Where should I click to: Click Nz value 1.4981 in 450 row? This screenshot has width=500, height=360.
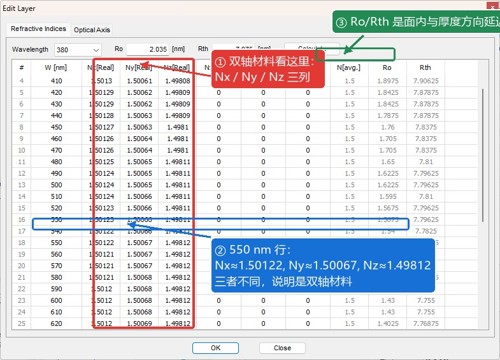pyautogui.click(x=178, y=127)
